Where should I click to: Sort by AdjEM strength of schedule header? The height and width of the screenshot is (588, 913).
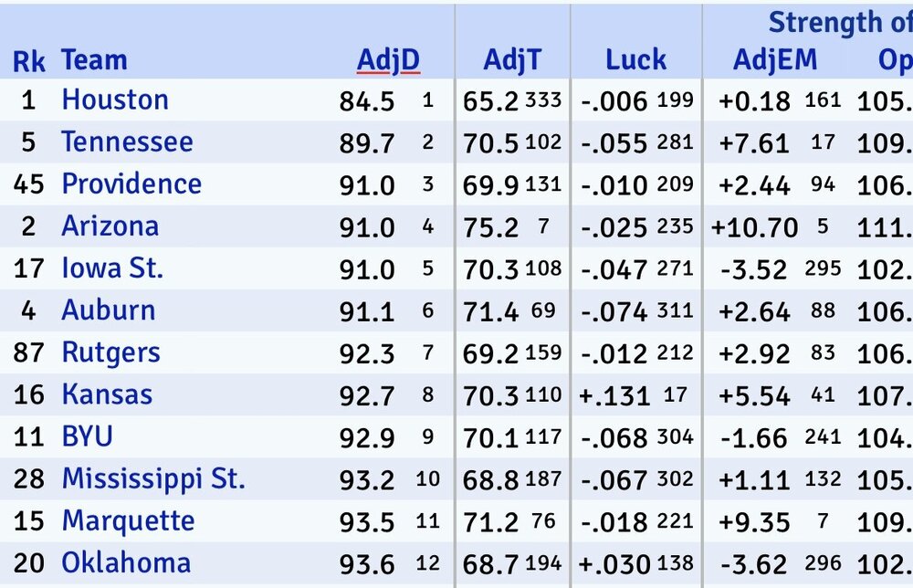(775, 60)
